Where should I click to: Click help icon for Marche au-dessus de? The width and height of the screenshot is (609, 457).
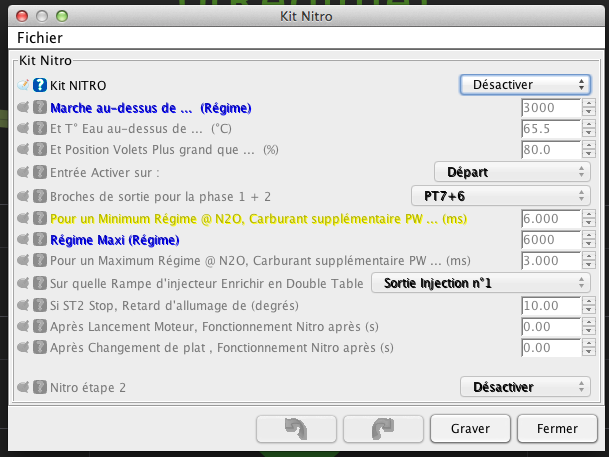click(40, 108)
